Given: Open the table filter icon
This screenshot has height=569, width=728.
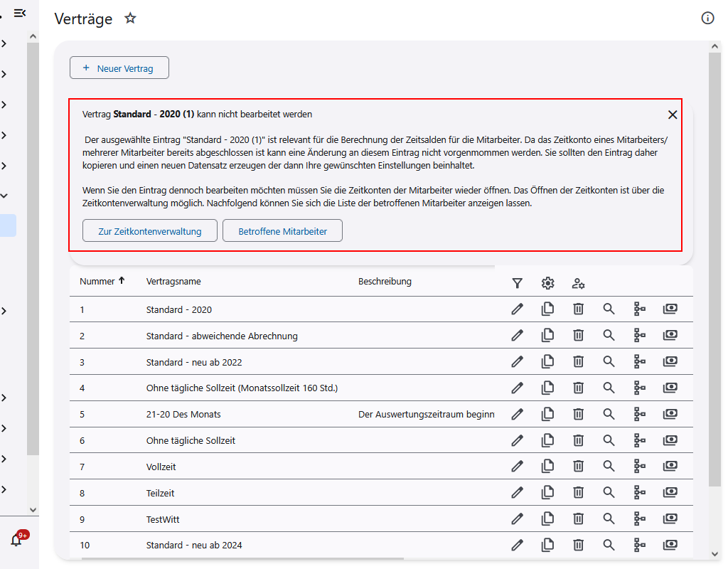Looking at the screenshot, I should pyautogui.click(x=517, y=283).
